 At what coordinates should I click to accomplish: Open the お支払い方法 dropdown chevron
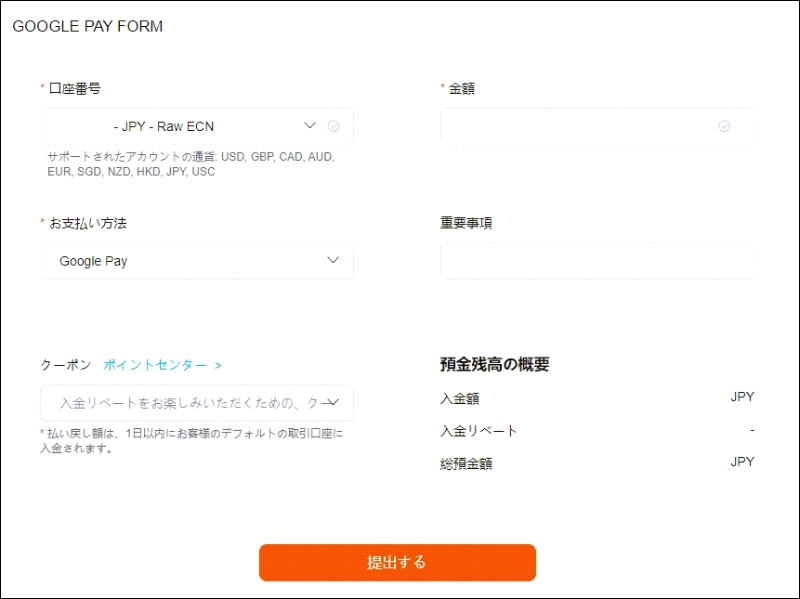tap(334, 261)
